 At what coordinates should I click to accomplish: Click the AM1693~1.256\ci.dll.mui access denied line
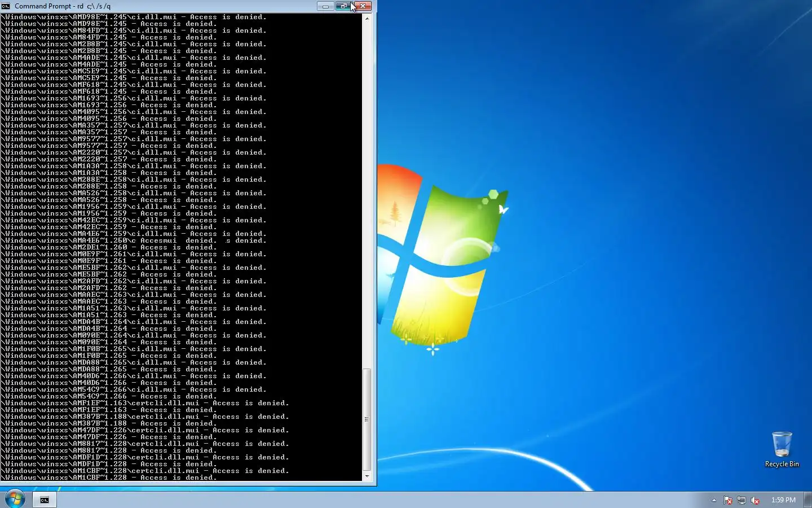(134, 98)
